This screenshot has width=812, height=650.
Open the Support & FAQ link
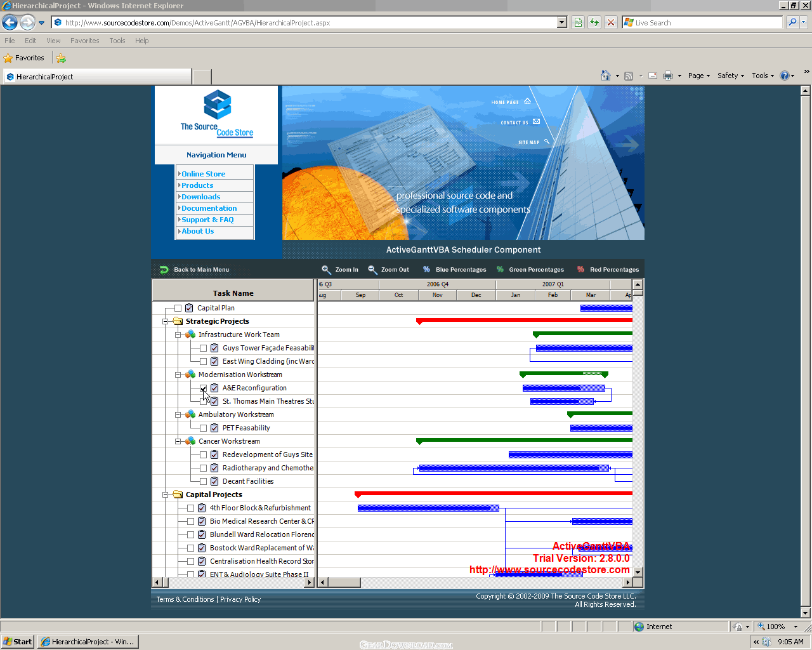(x=207, y=220)
